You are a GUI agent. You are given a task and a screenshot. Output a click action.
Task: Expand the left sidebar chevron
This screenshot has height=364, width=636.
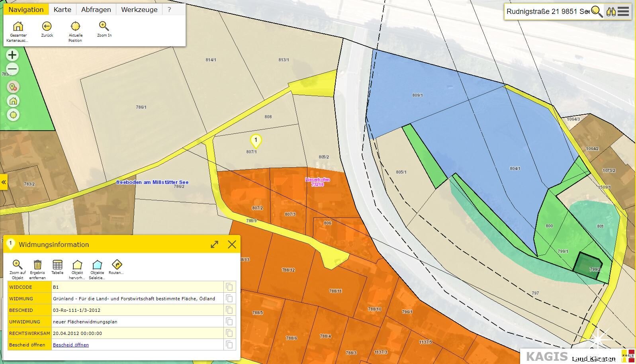coord(4,182)
